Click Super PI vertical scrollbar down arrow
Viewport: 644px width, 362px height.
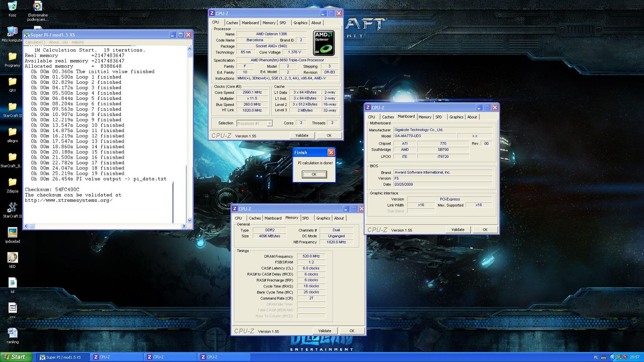coord(190,220)
